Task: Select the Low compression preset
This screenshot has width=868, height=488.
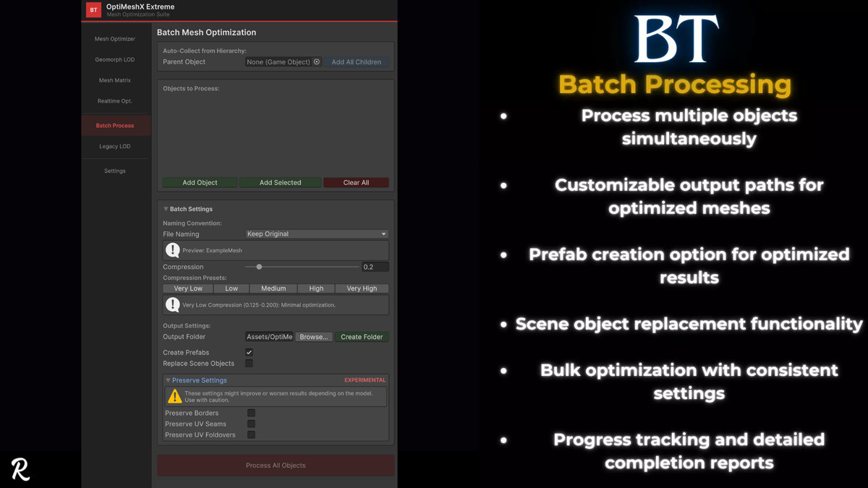Action: click(x=231, y=288)
